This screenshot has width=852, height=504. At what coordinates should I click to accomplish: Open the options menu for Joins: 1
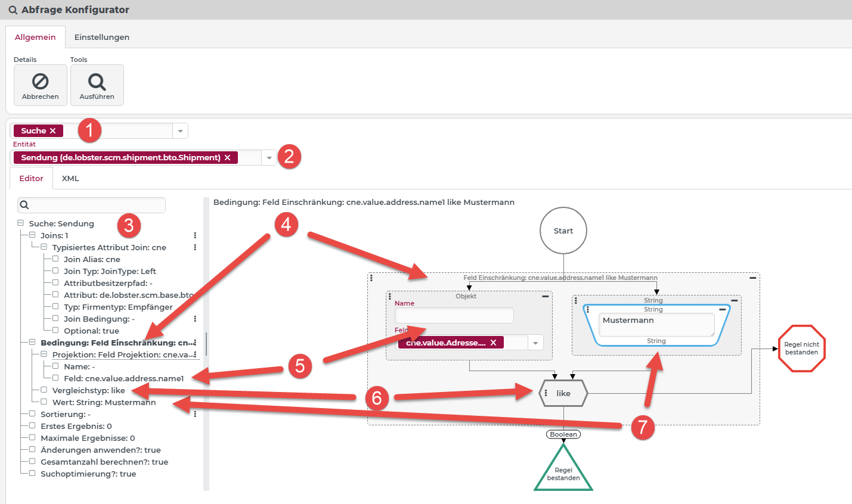point(195,235)
